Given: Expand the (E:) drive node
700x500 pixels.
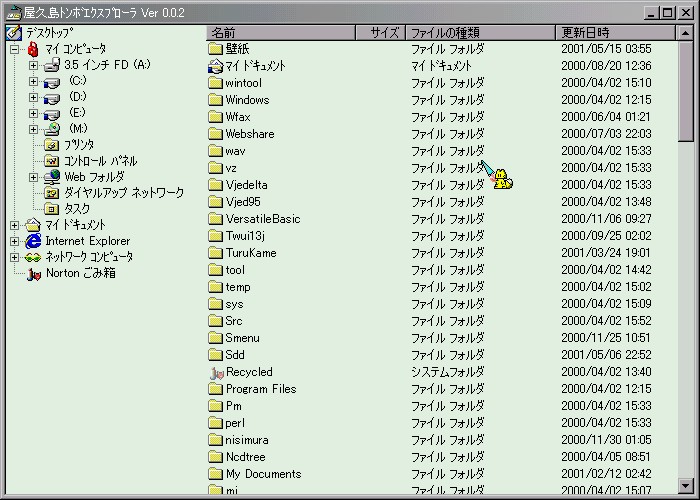Looking at the screenshot, I should tap(33, 113).
